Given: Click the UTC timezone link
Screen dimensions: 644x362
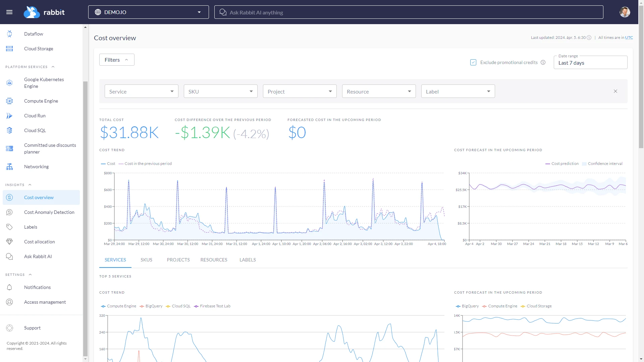Looking at the screenshot, I should (x=629, y=38).
